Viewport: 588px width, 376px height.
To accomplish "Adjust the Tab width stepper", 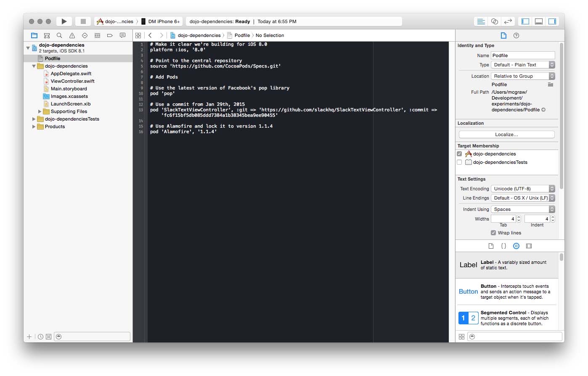I will point(519,219).
